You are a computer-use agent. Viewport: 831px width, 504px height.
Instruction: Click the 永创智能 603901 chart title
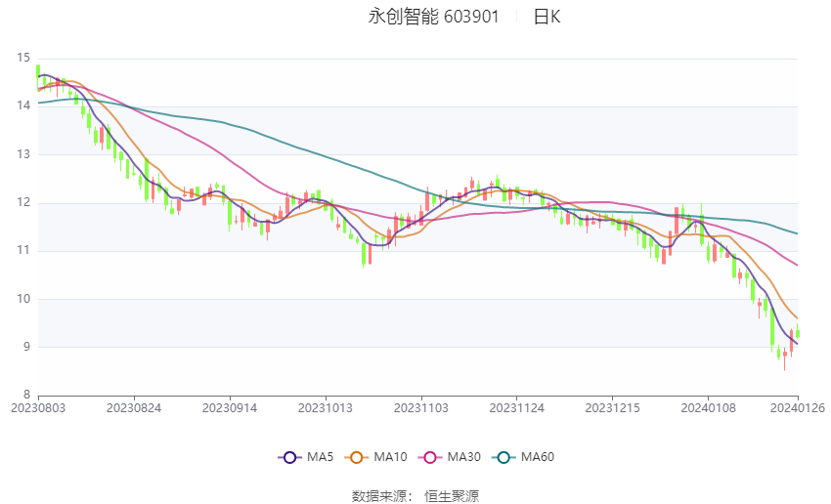point(433,17)
